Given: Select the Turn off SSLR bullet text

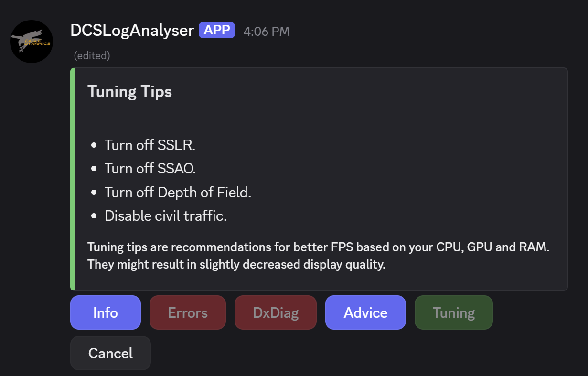Looking at the screenshot, I should tap(150, 145).
